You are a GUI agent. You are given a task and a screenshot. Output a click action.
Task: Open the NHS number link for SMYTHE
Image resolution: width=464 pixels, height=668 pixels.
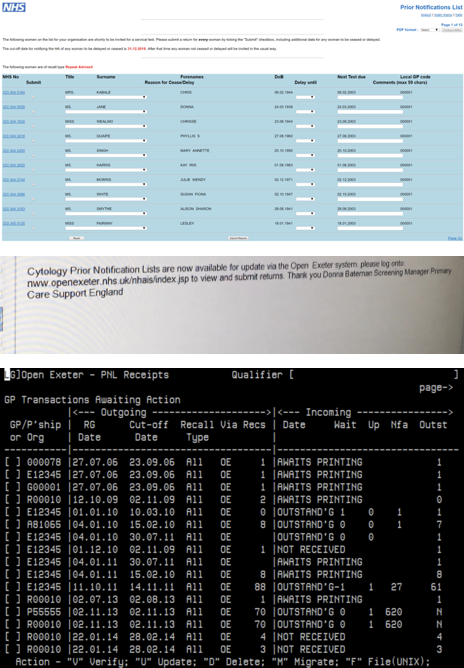[x=14, y=209]
